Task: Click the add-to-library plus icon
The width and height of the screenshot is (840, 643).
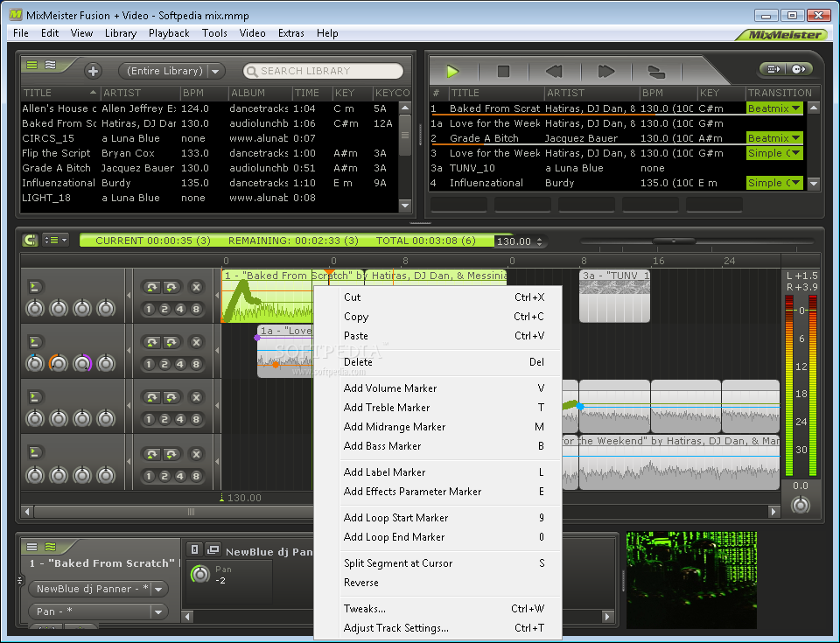Action: [93, 71]
